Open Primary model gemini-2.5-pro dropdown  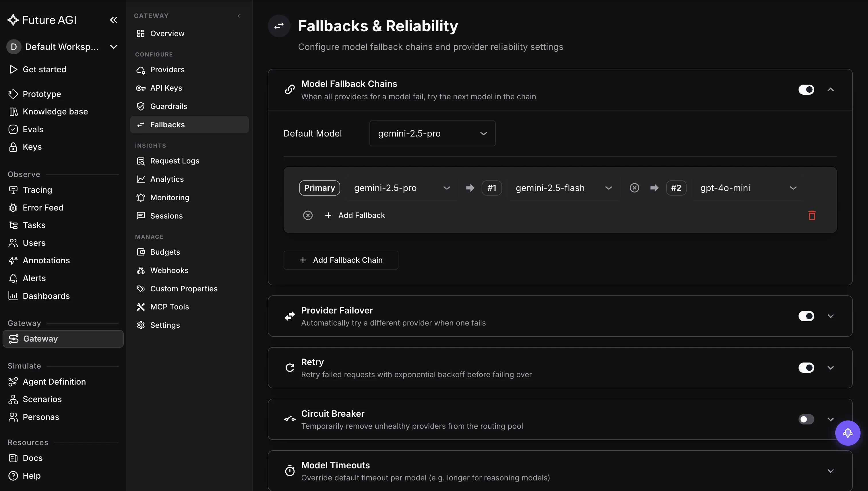point(402,188)
